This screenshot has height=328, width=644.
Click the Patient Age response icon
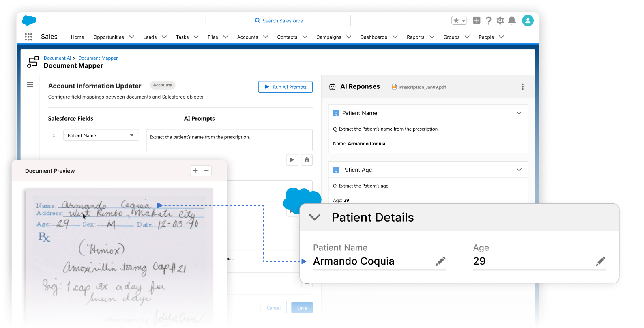(336, 170)
